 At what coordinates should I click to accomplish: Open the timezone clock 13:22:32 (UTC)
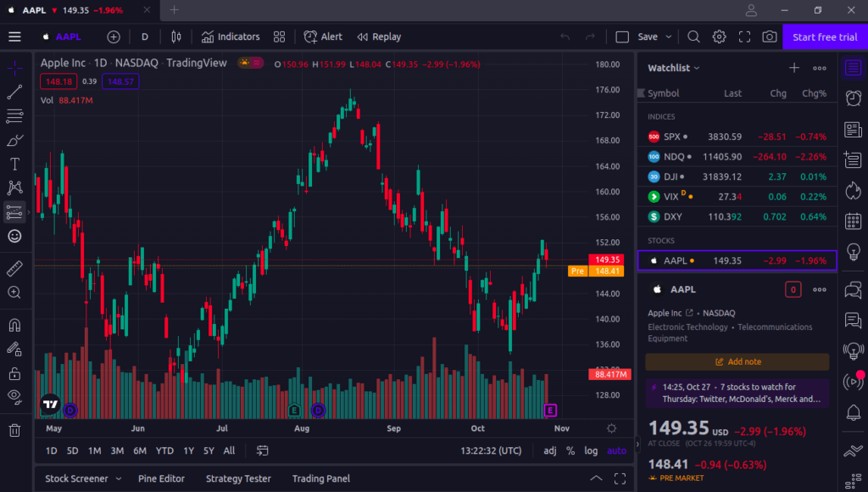(491, 450)
